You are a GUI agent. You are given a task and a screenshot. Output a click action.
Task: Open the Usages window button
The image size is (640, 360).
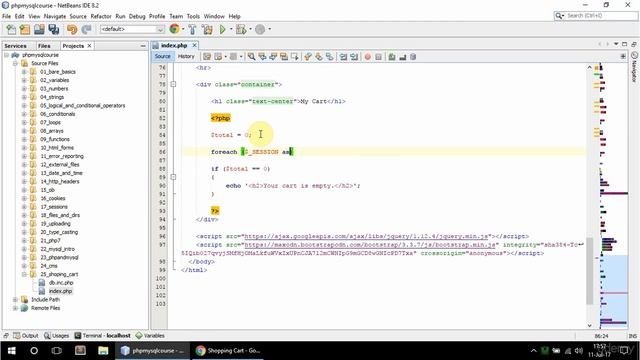tap(57, 336)
